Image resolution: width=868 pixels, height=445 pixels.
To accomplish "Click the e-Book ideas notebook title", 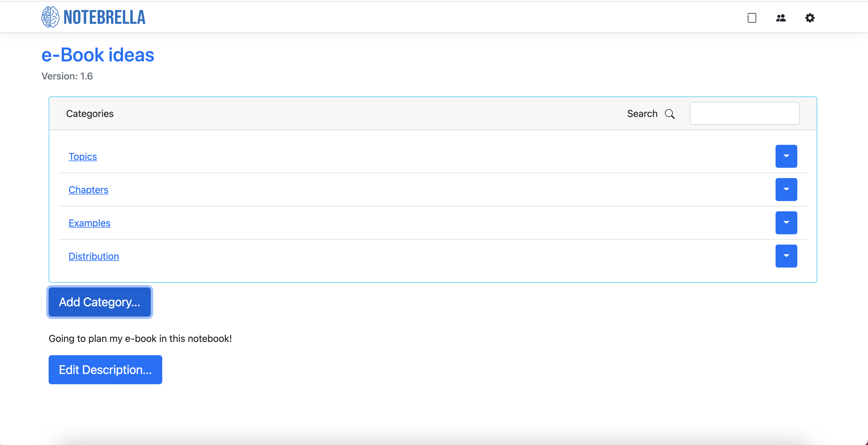I will coord(98,55).
